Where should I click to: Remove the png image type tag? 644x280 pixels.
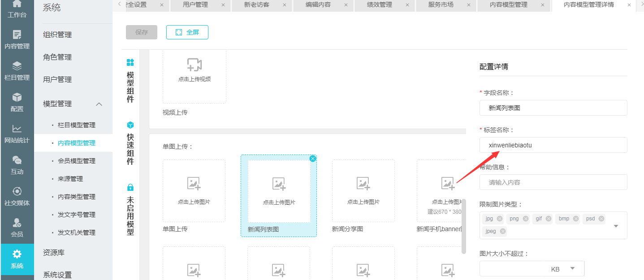[x=526, y=219]
